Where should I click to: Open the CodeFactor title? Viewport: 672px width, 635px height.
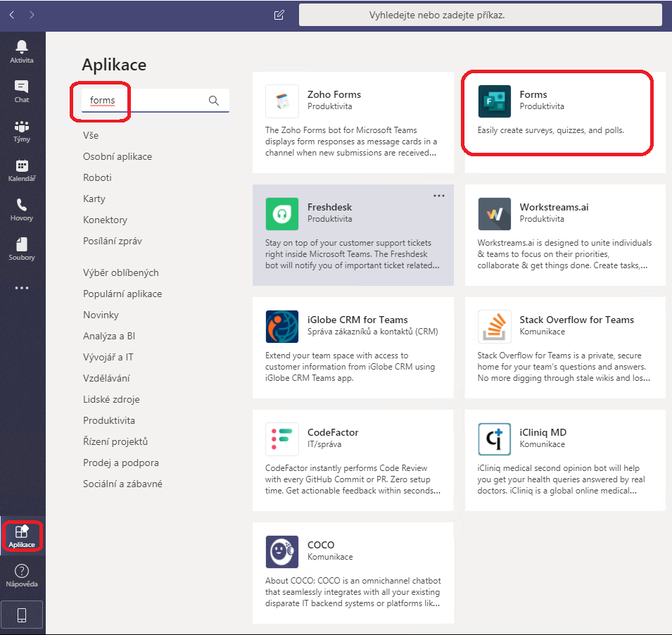coord(333,432)
